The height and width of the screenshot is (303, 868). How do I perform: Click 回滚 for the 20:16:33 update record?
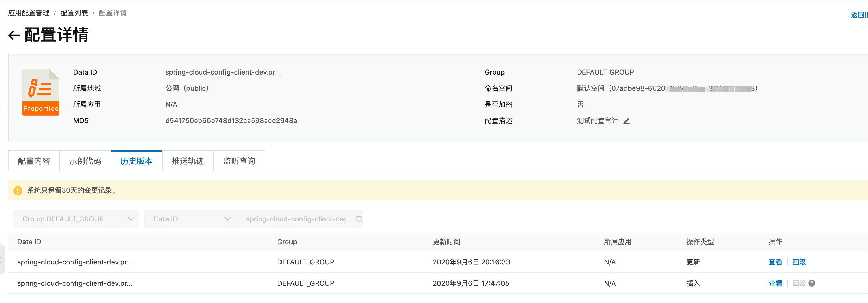coord(799,262)
